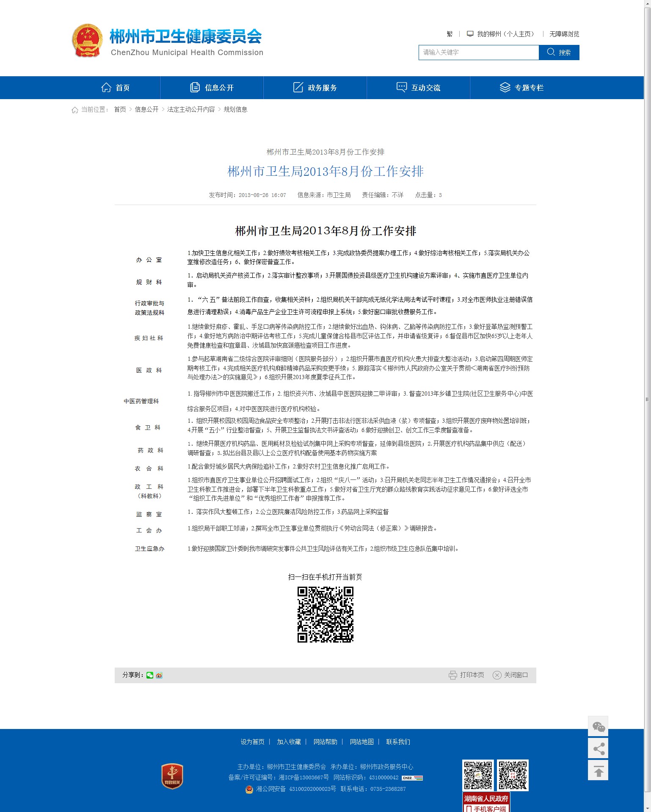Click the printer icon for 打印本页

click(452, 675)
